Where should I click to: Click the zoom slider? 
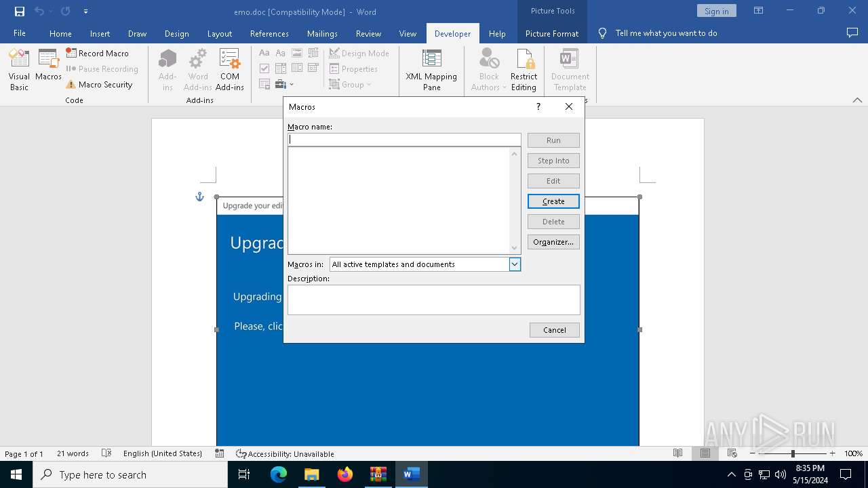pyautogui.click(x=793, y=453)
